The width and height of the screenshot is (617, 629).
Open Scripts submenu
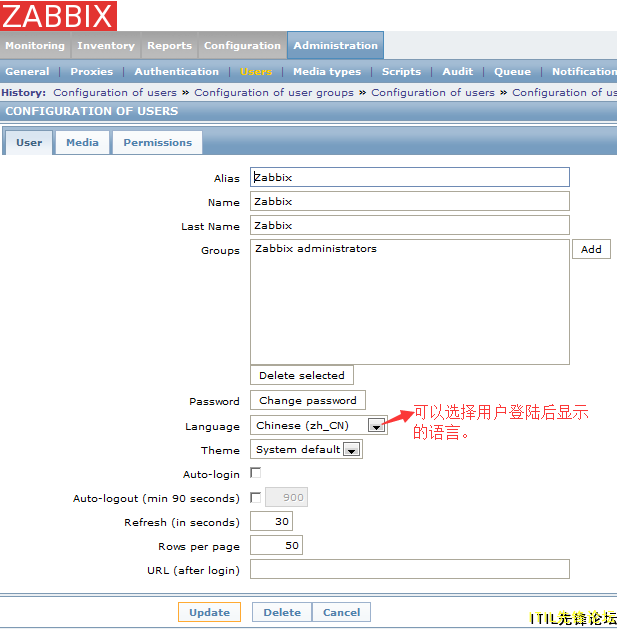[x=401, y=71]
